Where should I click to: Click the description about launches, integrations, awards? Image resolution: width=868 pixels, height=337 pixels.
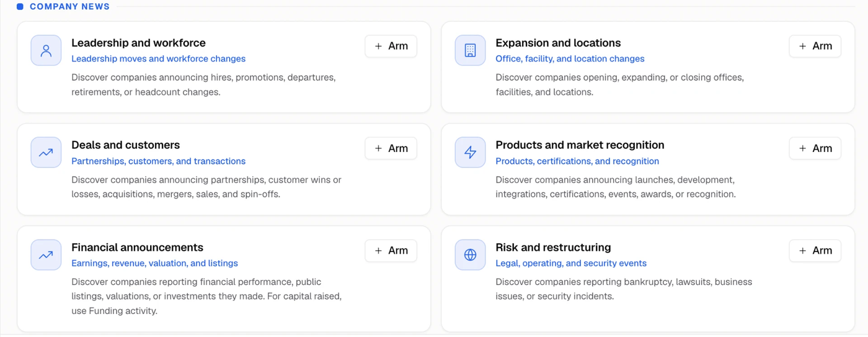click(x=616, y=187)
